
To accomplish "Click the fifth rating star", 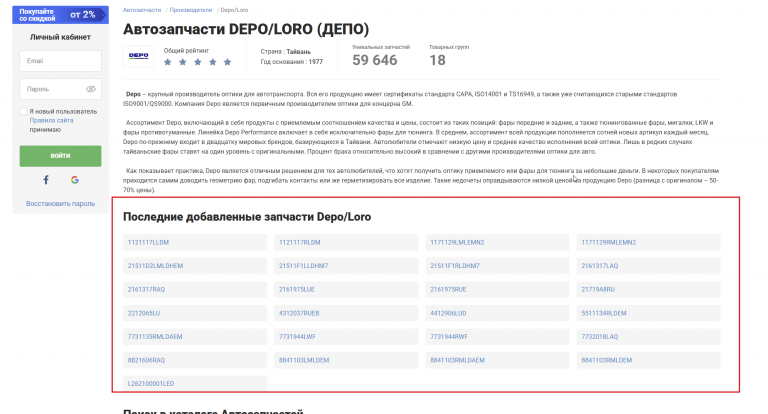I will [x=227, y=62].
